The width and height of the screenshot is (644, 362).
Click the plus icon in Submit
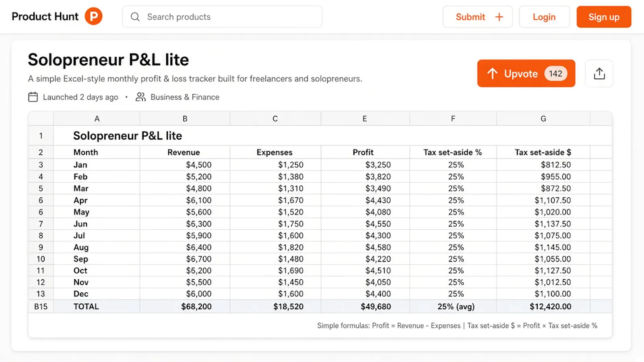[499, 17]
